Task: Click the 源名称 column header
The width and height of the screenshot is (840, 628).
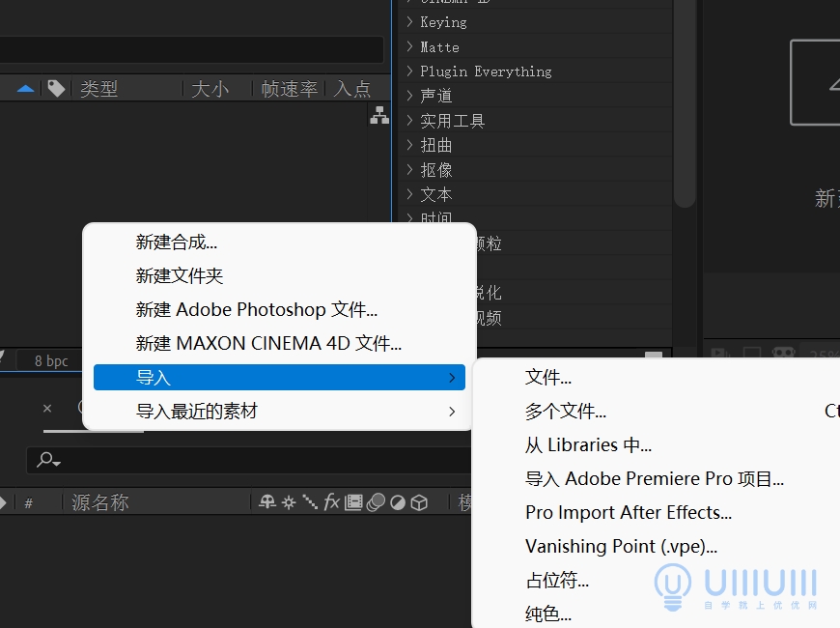Action: tap(100, 502)
